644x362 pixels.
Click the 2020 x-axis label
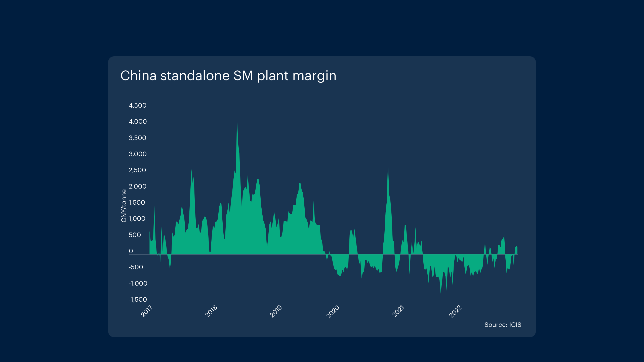[333, 312]
